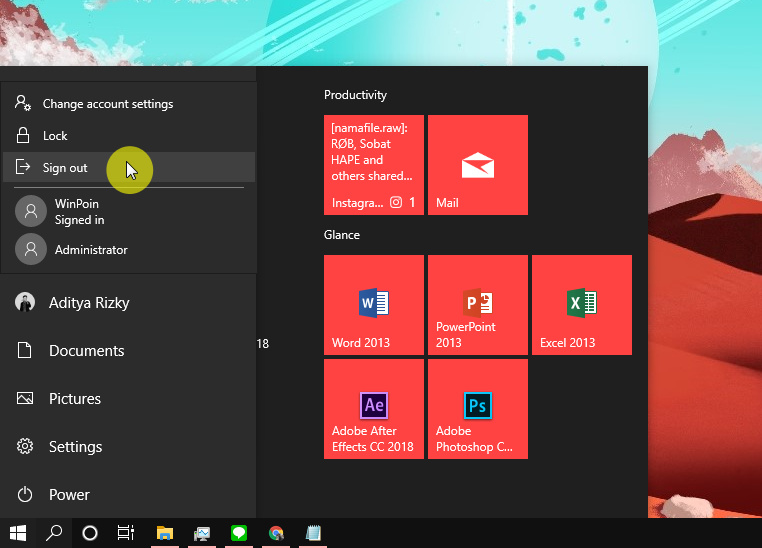The width and height of the screenshot is (762, 548).
Task: Click the Windows Start button
Action: (x=18, y=533)
